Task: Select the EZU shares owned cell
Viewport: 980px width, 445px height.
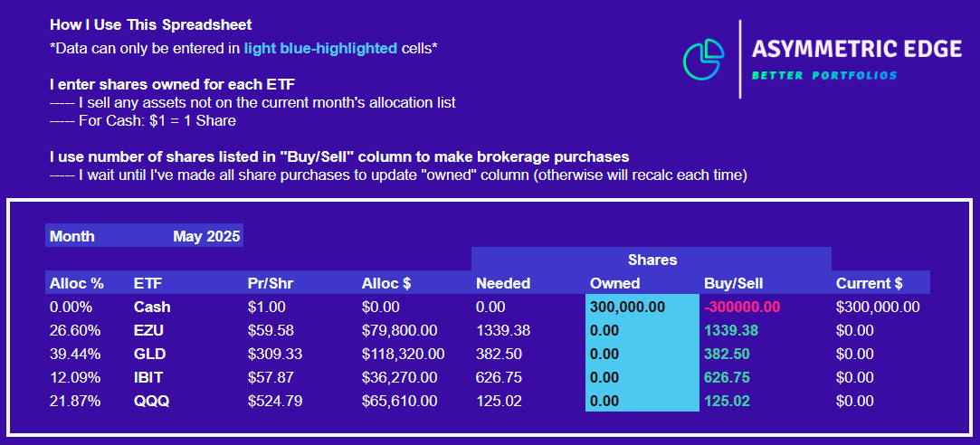Action: (642, 331)
